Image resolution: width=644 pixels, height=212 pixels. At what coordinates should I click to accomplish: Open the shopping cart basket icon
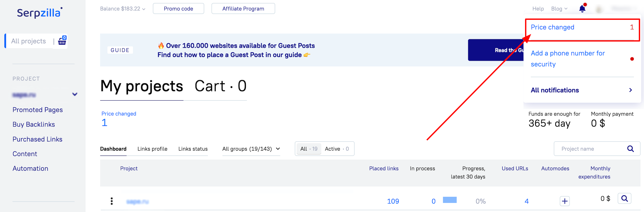pos(62,41)
